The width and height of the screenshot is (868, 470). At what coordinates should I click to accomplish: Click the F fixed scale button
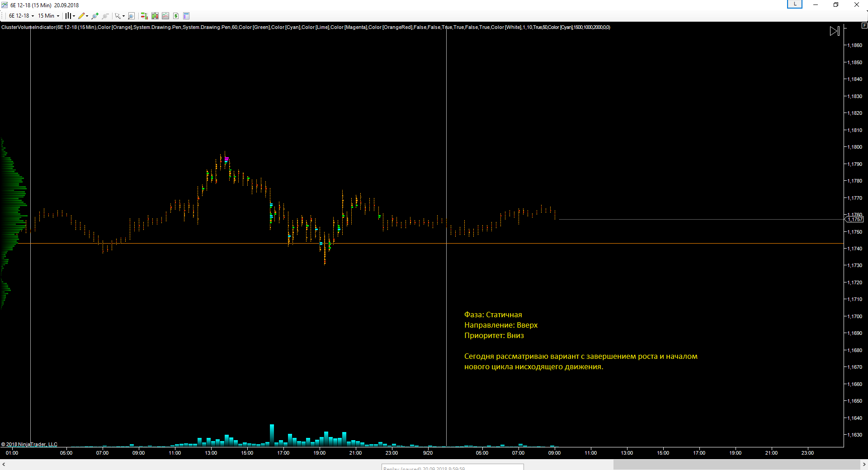[x=864, y=26]
